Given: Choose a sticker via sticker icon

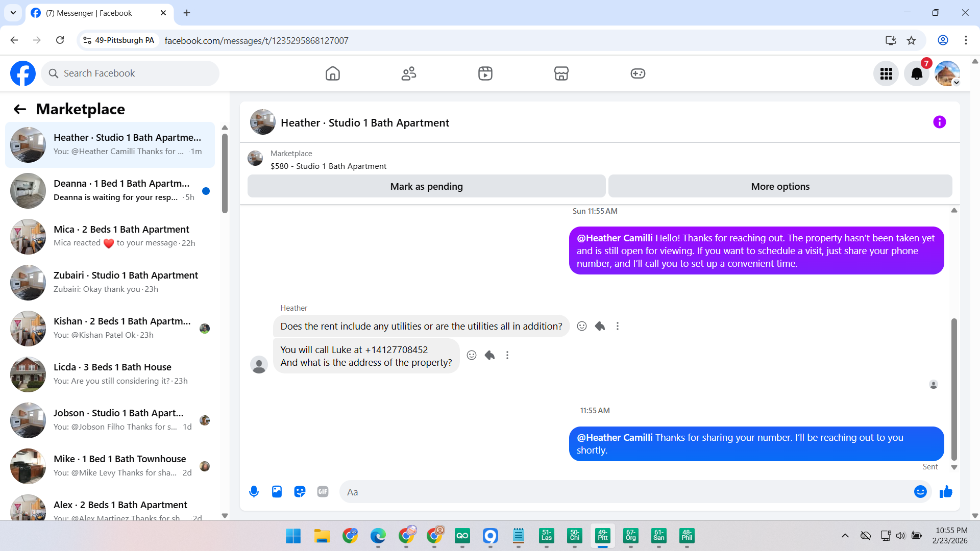Looking at the screenshot, I should click(300, 492).
